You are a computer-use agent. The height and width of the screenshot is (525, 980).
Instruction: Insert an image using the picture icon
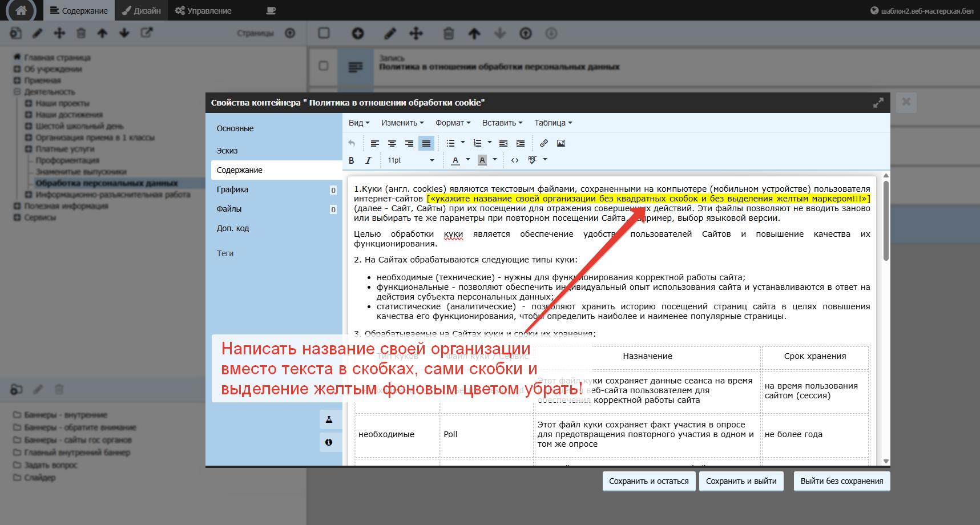click(561, 143)
